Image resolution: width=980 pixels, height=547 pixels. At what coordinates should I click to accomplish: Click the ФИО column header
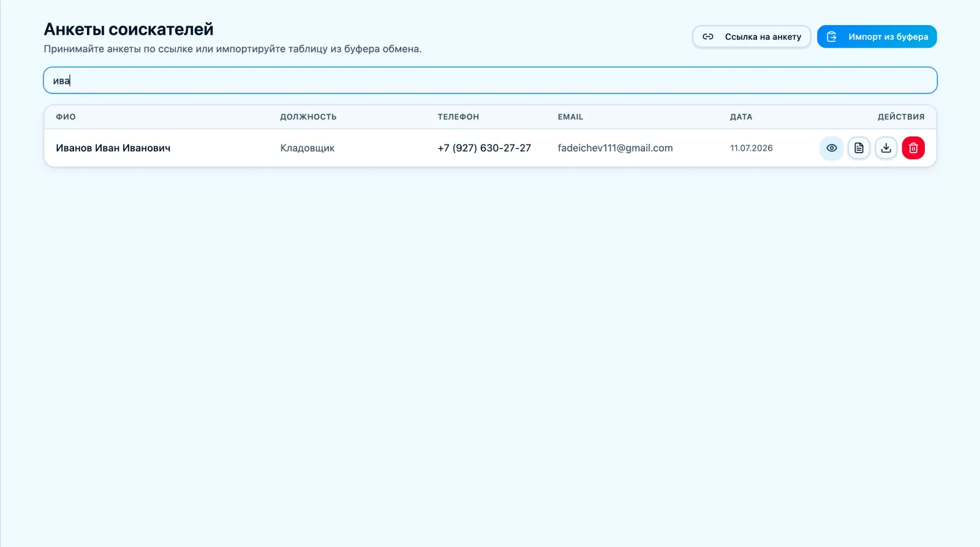click(x=66, y=117)
